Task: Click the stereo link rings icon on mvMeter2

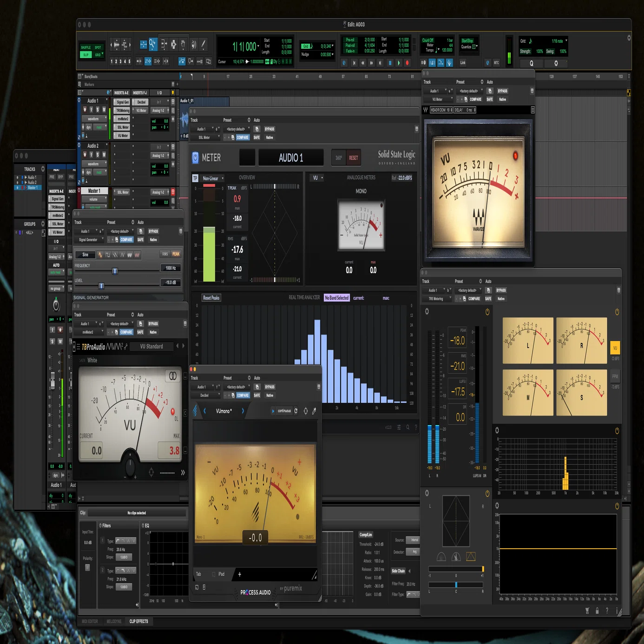Action: point(172,376)
